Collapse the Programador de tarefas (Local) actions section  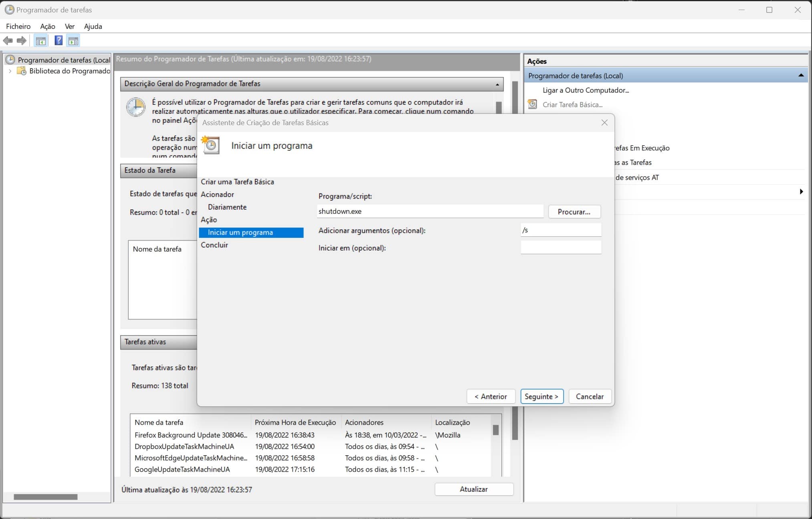click(801, 75)
